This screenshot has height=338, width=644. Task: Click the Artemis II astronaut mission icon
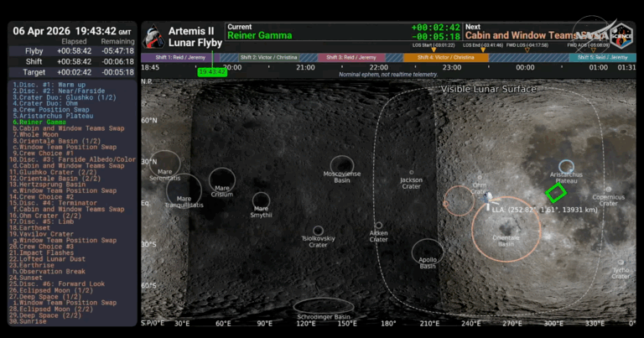coord(153,37)
